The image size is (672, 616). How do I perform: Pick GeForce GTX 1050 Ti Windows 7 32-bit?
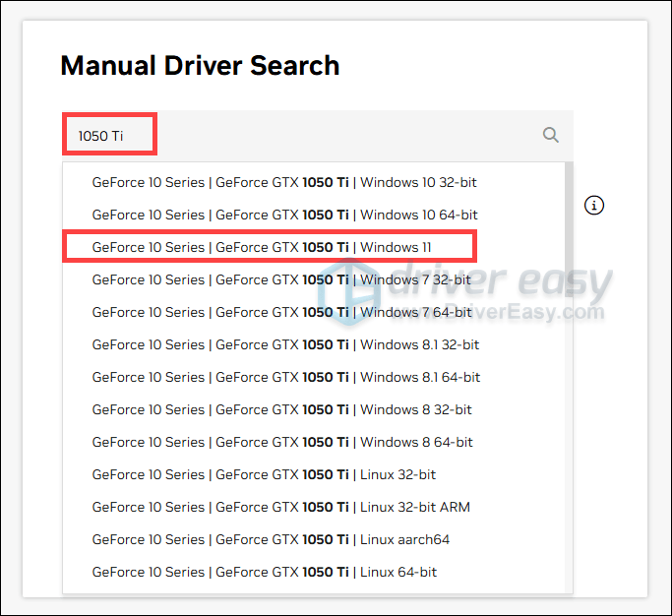281,279
